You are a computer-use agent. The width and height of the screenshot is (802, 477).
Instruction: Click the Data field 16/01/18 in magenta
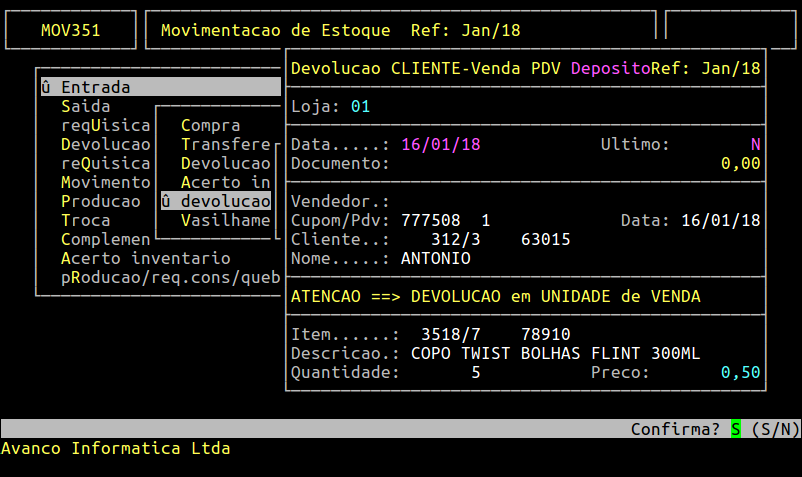click(x=441, y=144)
